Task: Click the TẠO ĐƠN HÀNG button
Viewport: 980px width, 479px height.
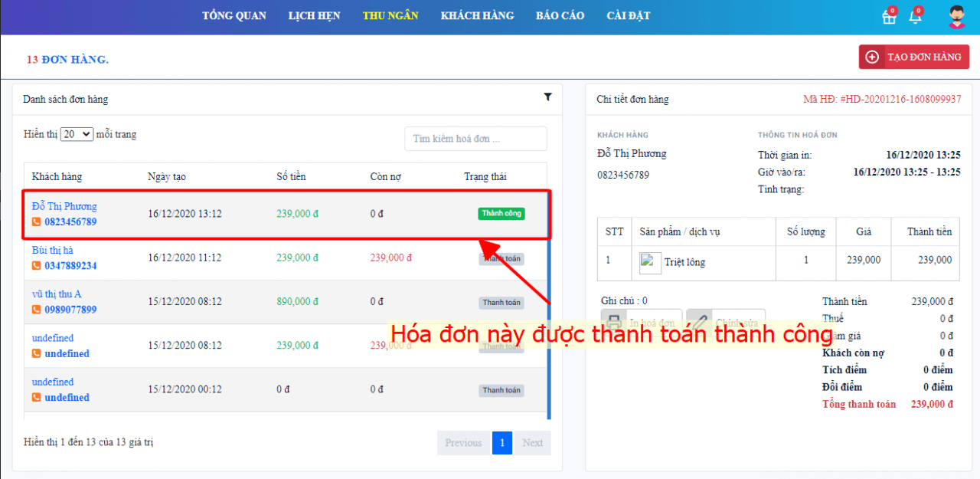Action: coord(914,57)
